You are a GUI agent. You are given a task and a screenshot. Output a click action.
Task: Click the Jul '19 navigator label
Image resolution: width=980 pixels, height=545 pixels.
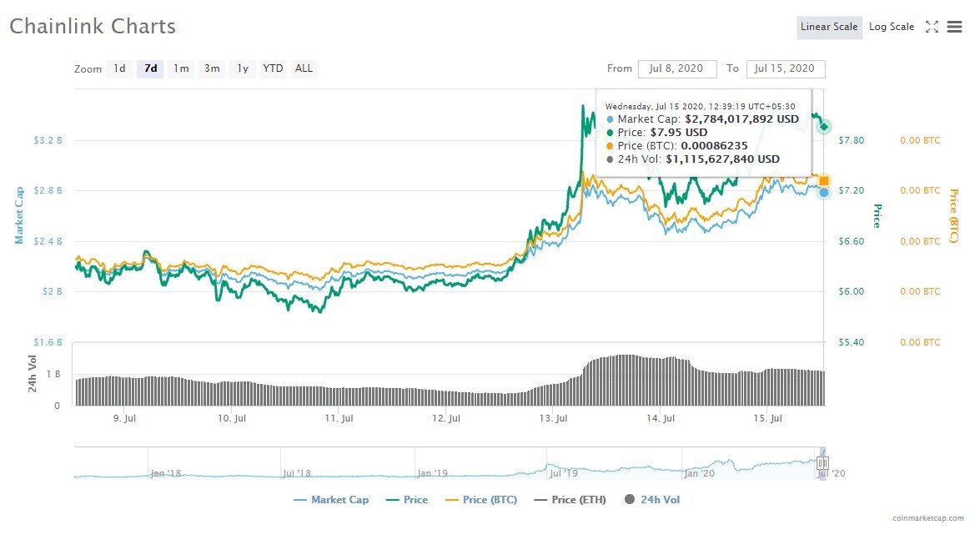pyautogui.click(x=563, y=473)
